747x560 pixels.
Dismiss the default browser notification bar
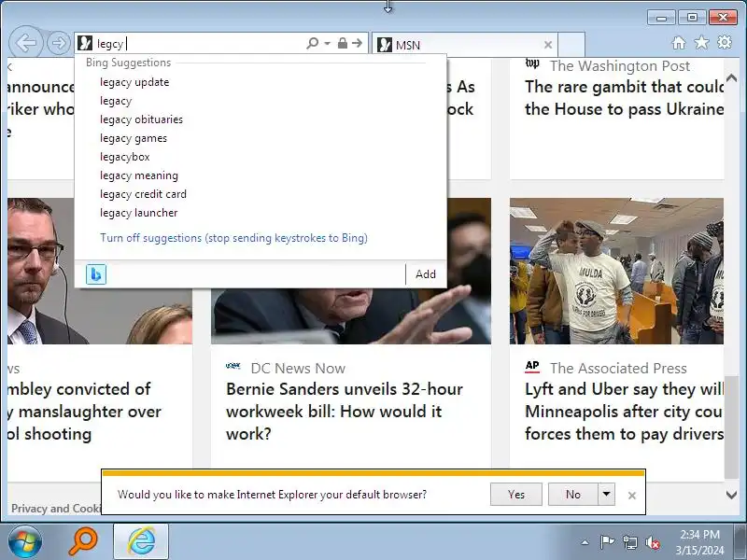click(632, 496)
